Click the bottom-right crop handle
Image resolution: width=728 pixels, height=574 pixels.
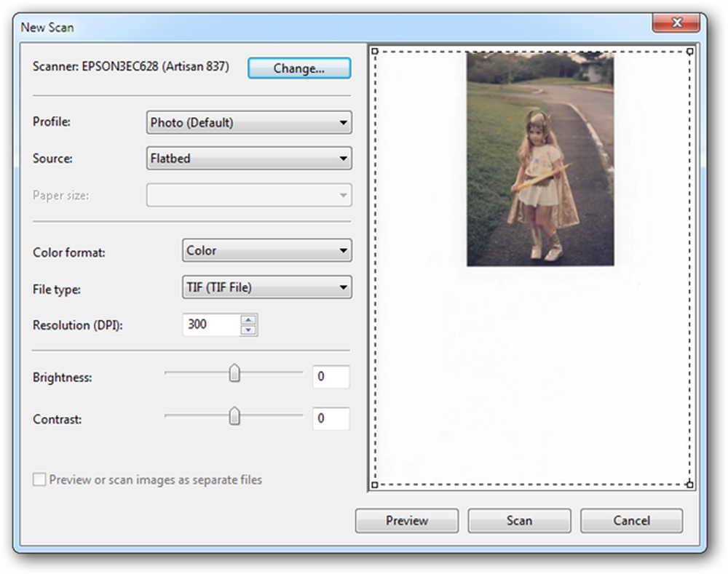690,485
